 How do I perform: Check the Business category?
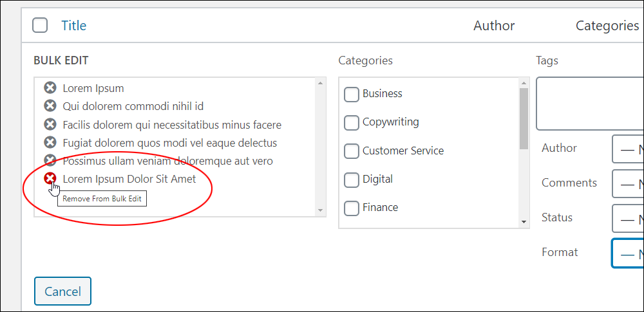coord(351,95)
